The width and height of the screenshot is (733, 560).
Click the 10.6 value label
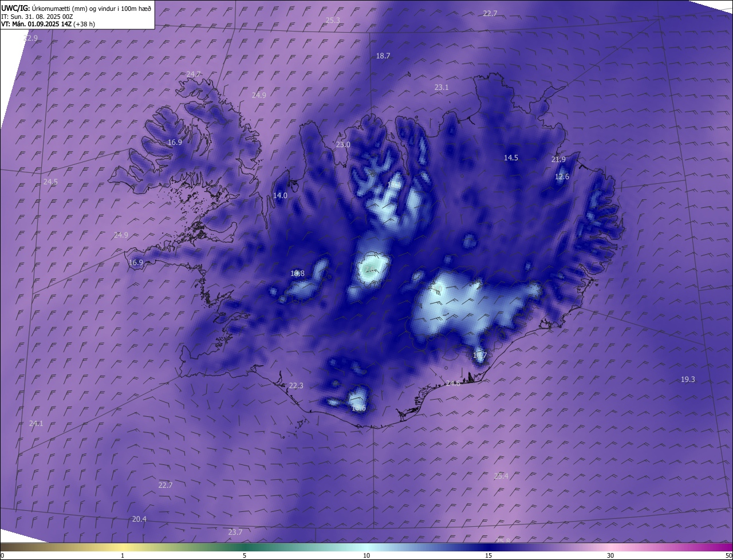pos(358,408)
